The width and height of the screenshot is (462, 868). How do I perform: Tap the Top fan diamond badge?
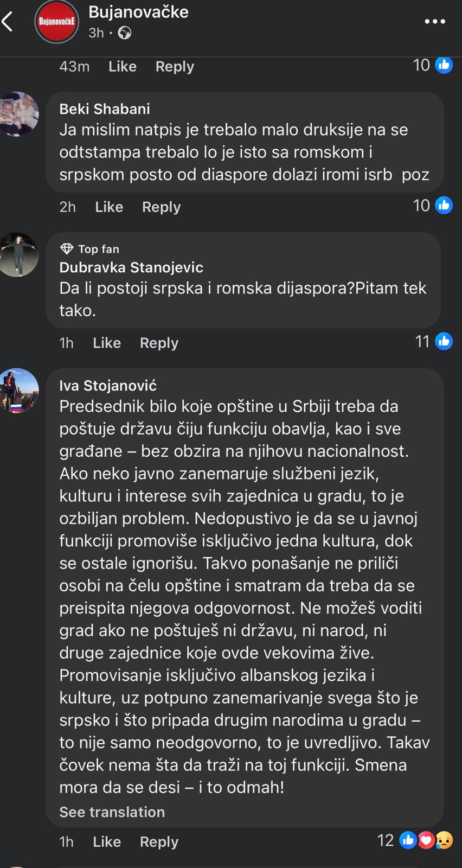click(x=67, y=249)
